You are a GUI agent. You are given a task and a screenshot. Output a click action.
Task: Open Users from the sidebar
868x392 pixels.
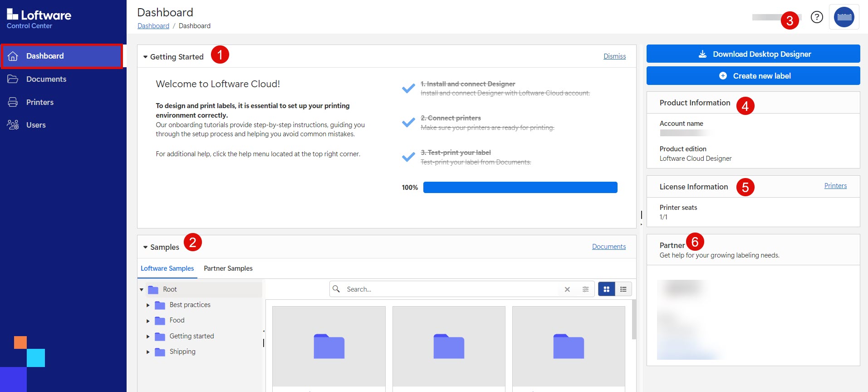(x=36, y=125)
